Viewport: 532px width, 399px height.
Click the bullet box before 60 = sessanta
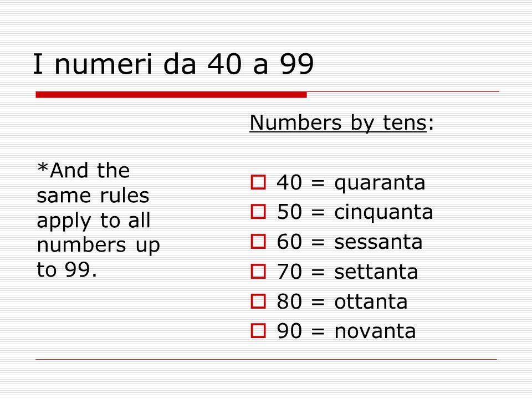(258, 242)
